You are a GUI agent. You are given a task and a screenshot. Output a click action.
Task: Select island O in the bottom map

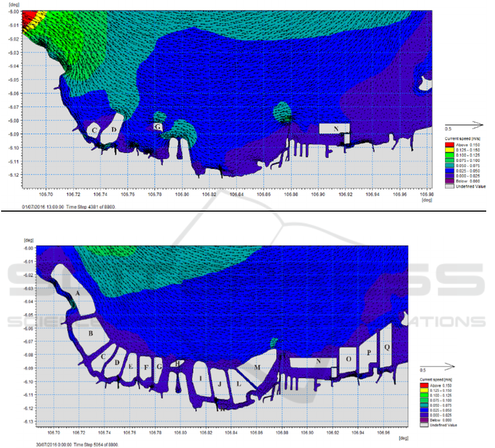[348, 358]
